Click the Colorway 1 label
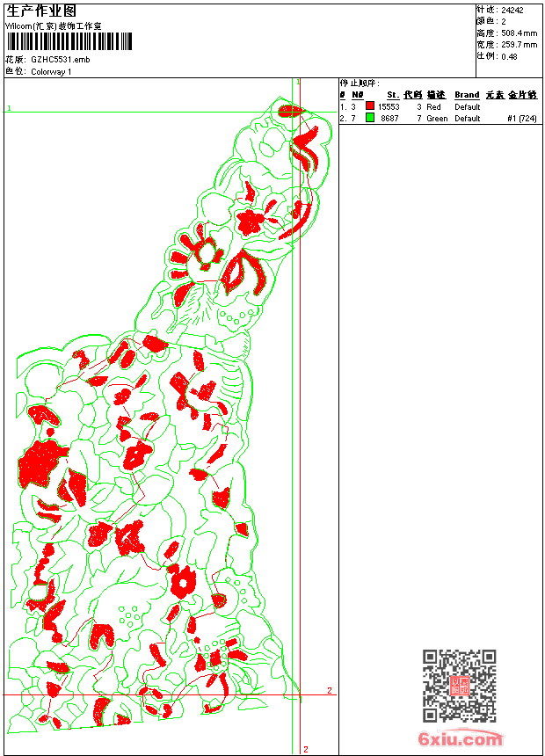 (x=51, y=71)
